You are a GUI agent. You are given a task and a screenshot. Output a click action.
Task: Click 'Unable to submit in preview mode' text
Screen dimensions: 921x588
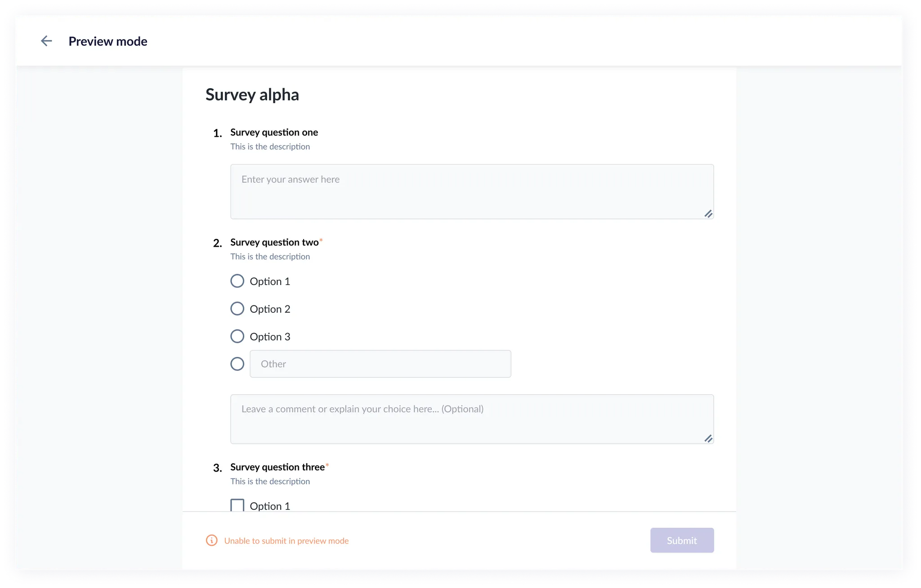coord(286,541)
